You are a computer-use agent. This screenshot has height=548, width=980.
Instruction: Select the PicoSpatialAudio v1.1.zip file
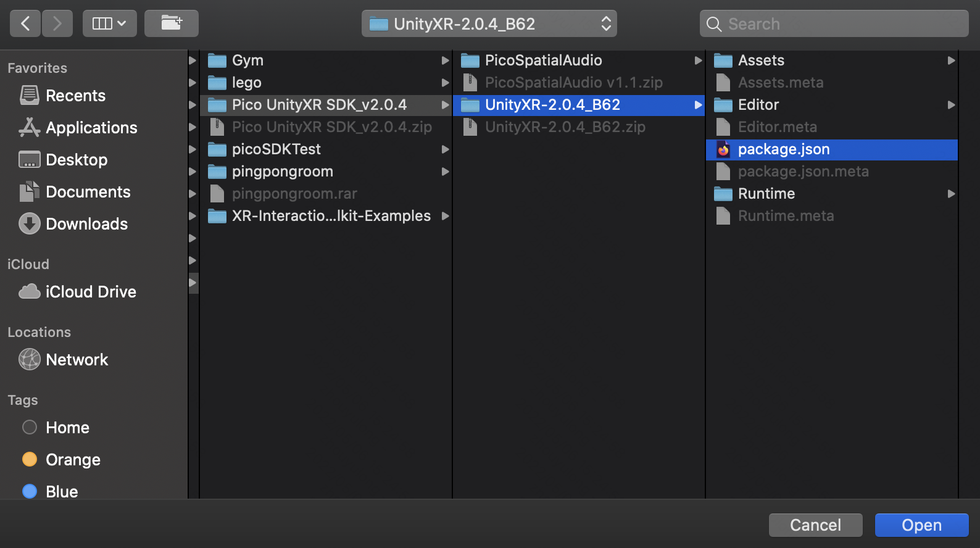coord(579,83)
